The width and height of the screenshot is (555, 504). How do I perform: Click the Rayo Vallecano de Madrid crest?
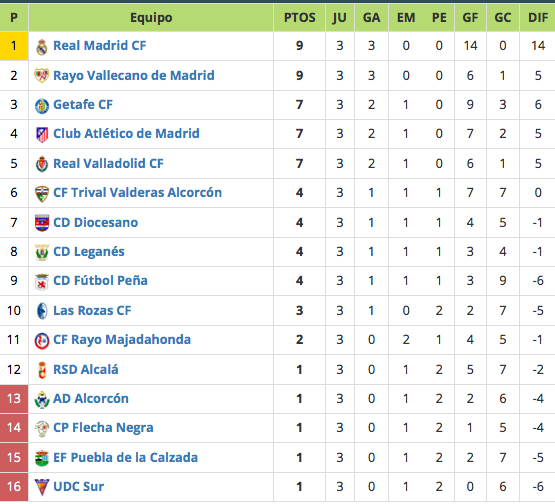pos(42,76)
